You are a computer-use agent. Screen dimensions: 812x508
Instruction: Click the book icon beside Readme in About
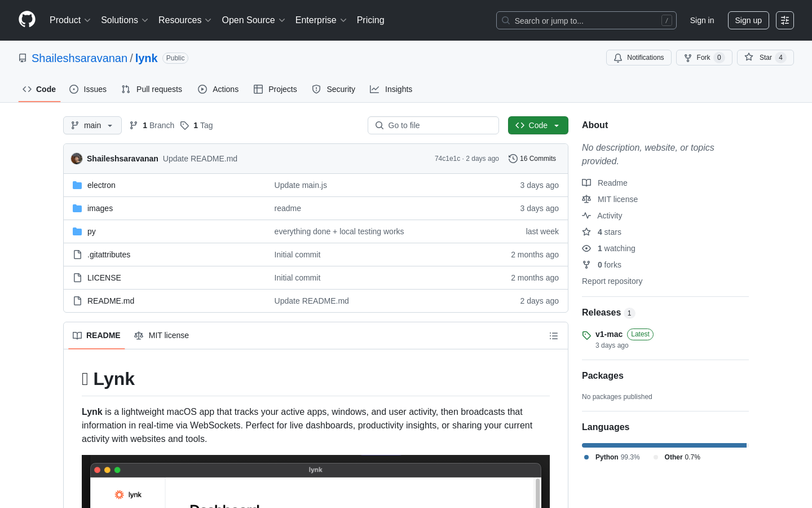click(586, 183)
